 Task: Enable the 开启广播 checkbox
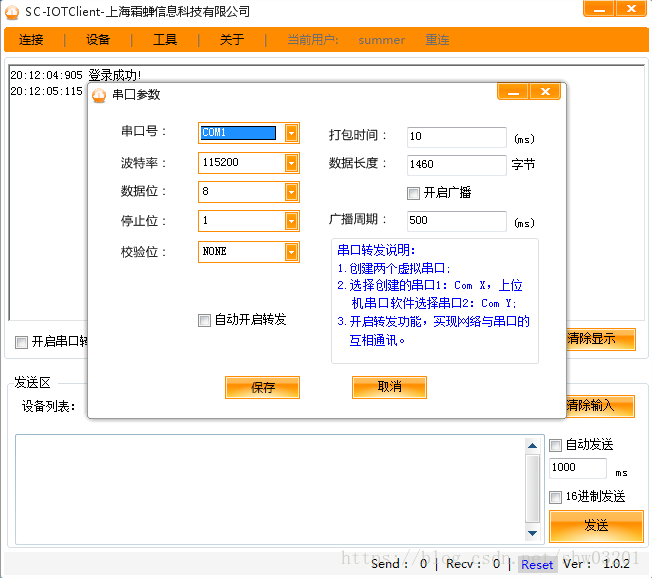tap(413, 193)
